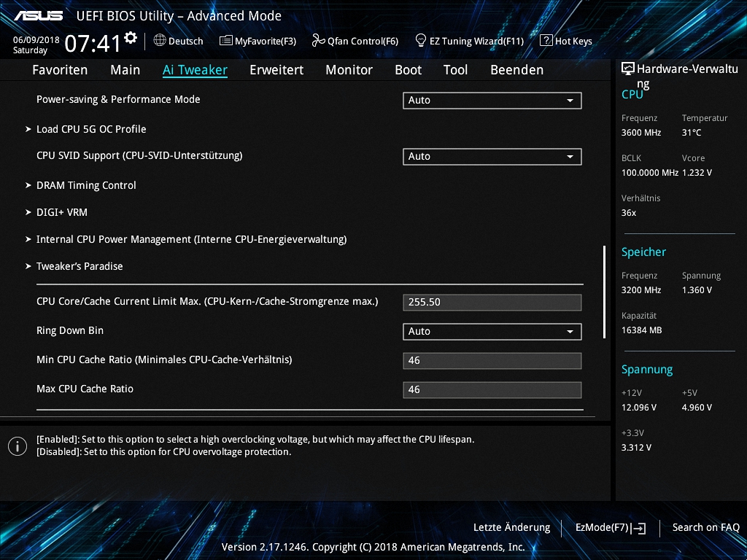Switch to the Tool tab
The image size is (747, 560).
tap(455, 70)
